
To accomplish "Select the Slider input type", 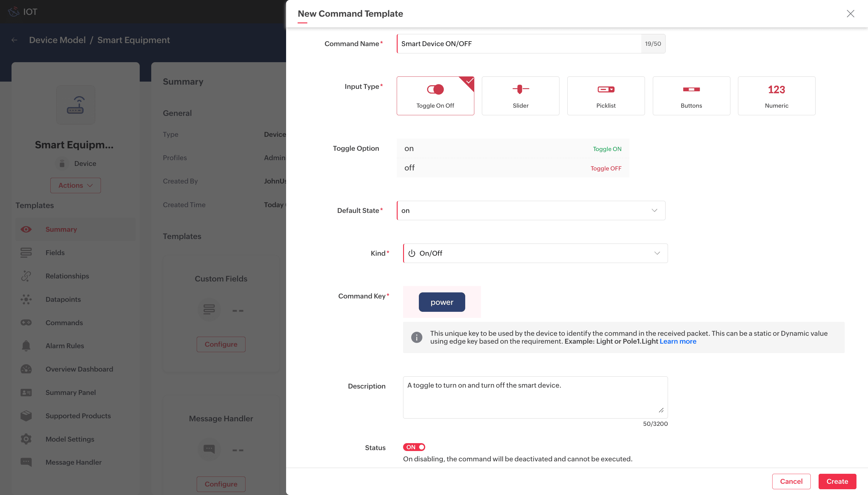I will (x=520, y=96).
